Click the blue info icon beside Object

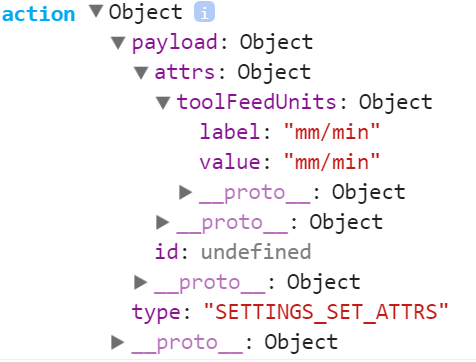[204, 12]
